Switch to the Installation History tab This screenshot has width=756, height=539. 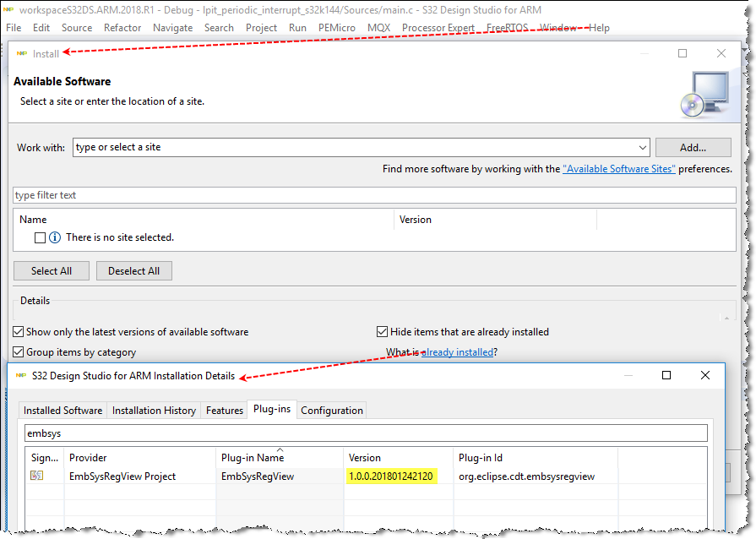click(x=154, y=411)
